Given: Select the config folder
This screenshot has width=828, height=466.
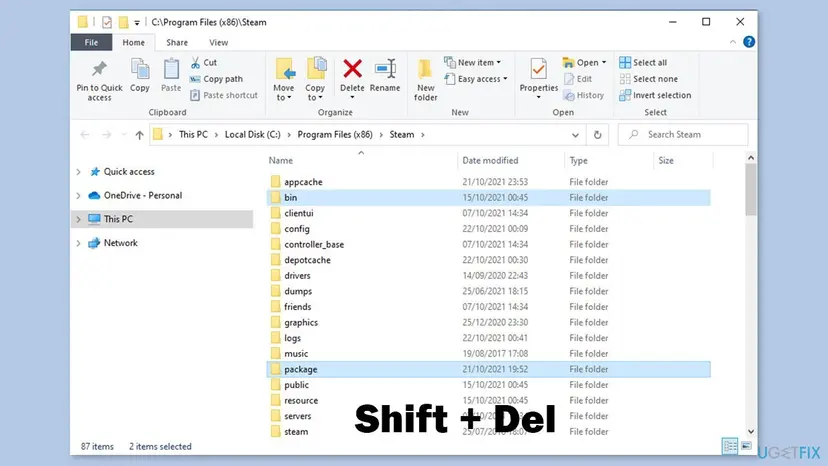Looking at the screenshot, I should [x=488, y=229].
